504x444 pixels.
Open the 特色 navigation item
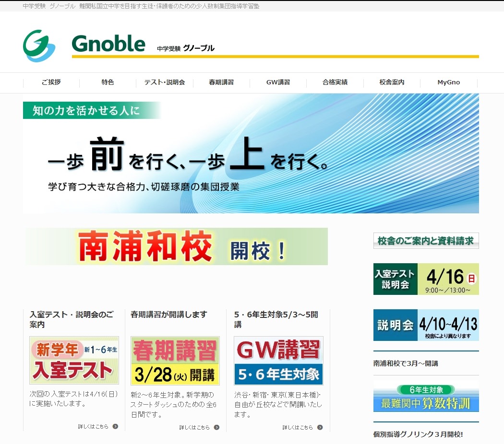pos(107,82)
